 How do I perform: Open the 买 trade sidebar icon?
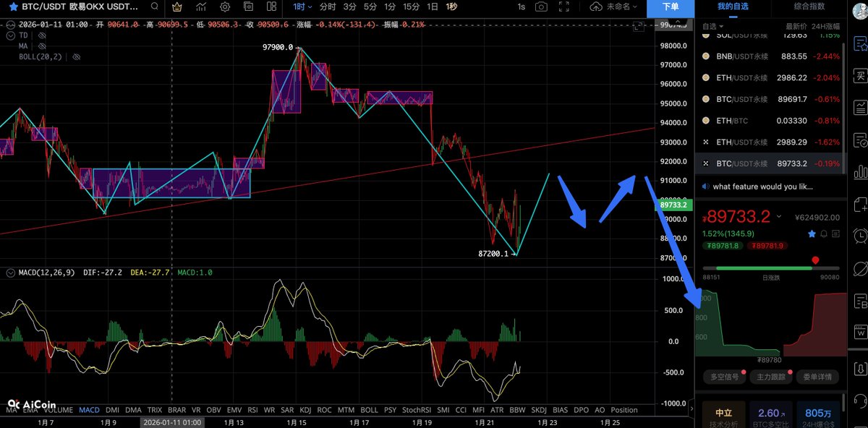(x=860, y=75)
